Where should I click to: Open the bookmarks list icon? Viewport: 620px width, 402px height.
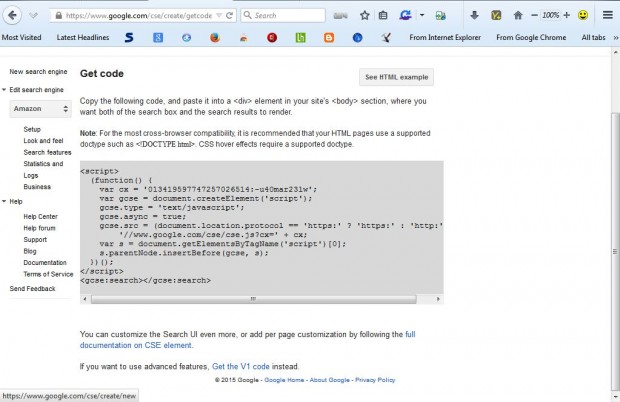[383, 15]
